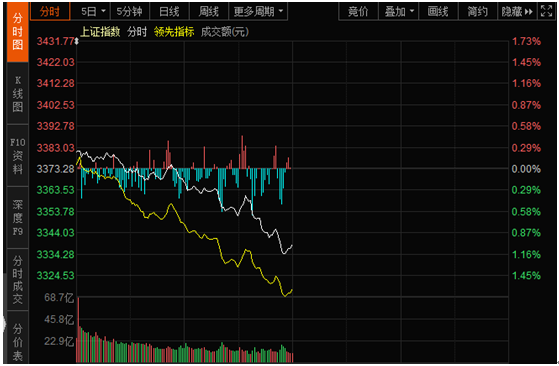This screenshot has width=559, height=366.
Task: Click the 竞价 button
Action: tap(358, 12)
